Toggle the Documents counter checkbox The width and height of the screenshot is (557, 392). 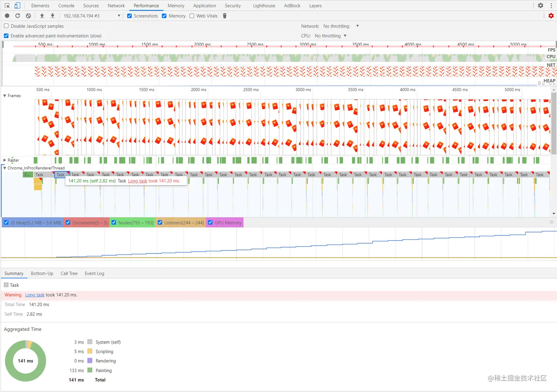(68, 223)
